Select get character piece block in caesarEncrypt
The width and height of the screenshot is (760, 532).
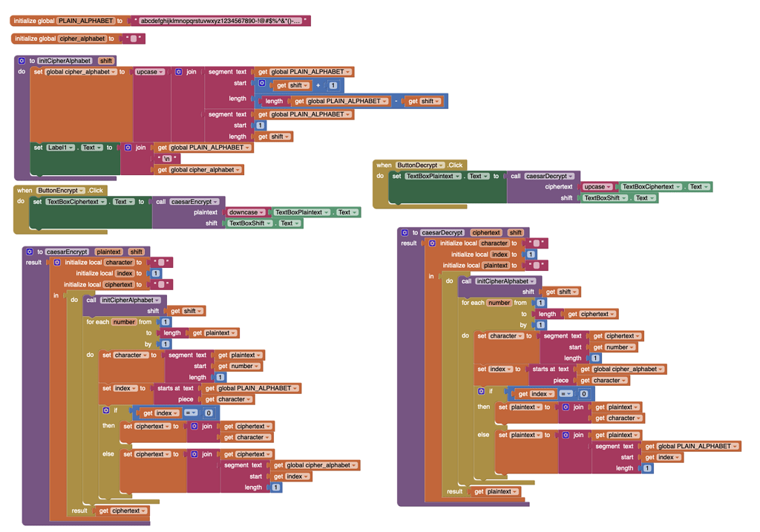click(x=229, y=400)
